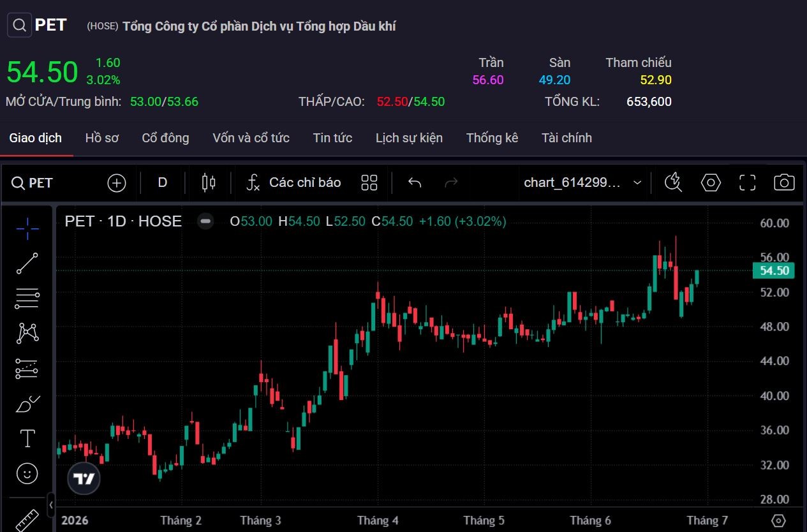This screenshot has height=532, width=807.
Task: Redo the chart action
Action: pyautogui.click(x=451, y=183)
